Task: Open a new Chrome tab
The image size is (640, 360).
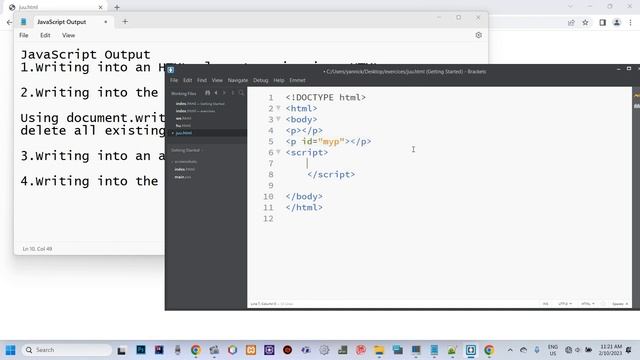Action: click(x=117, y=7)
